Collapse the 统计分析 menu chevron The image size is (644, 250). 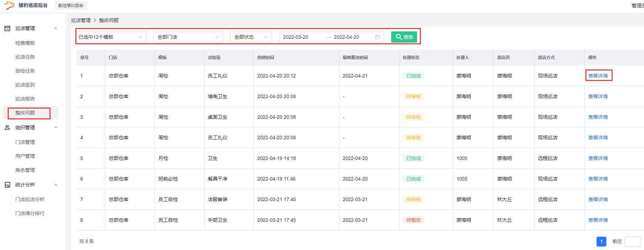56,185
